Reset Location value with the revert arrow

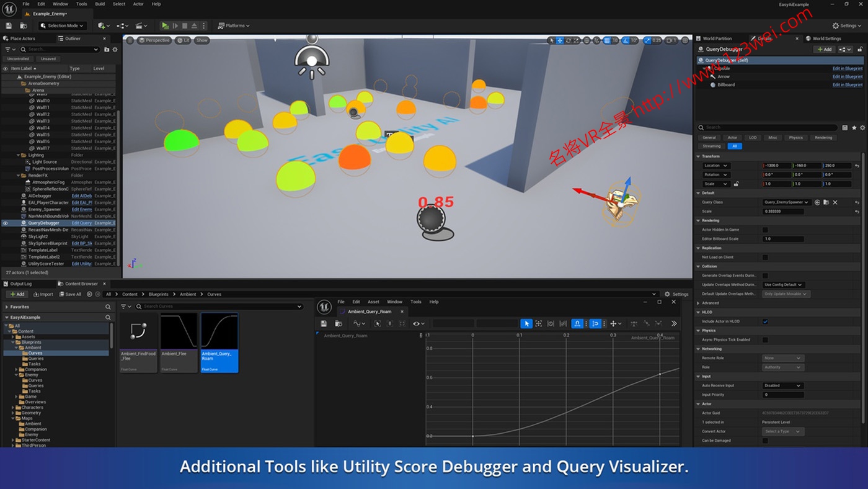click(857, 166)
